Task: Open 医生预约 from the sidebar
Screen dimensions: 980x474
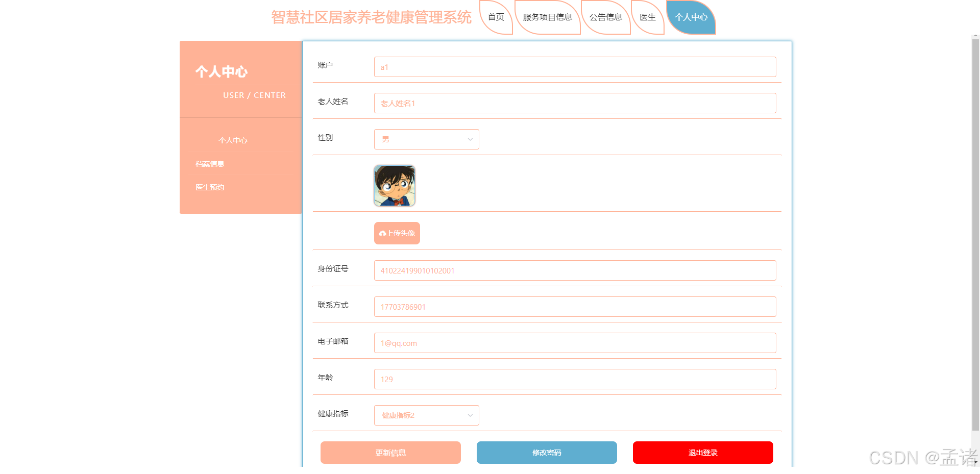Action: tap(209, 187)
